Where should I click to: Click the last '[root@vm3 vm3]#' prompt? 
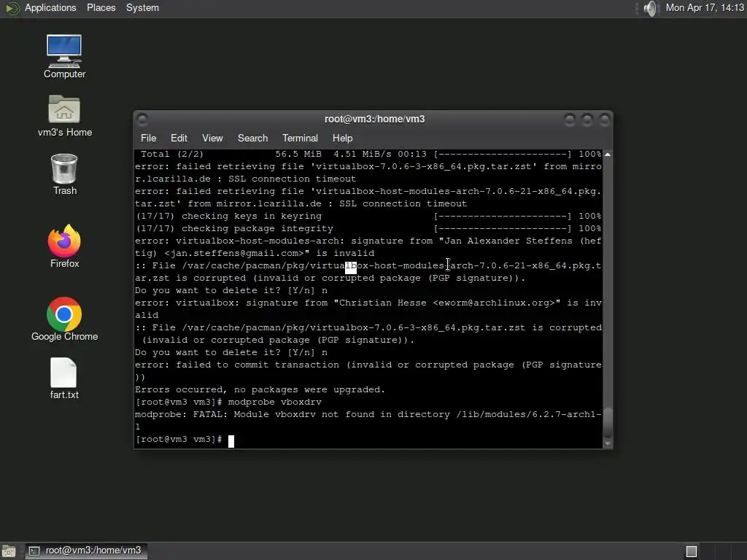click(x=179, y=439)
